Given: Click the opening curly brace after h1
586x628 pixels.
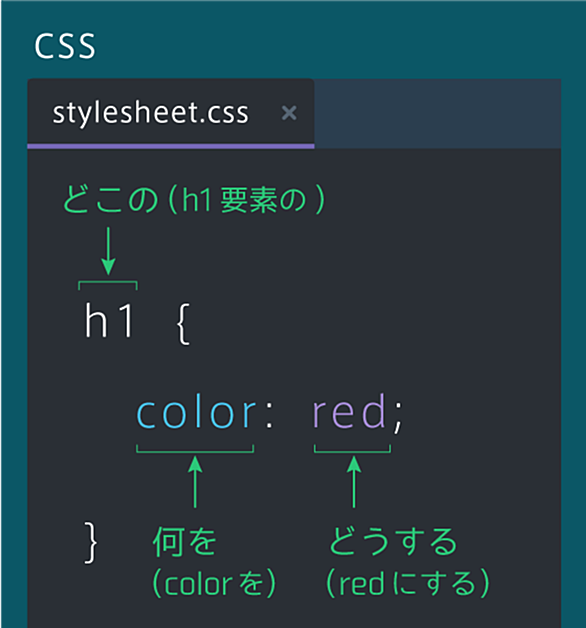Looking at the screenshot, I should [183, 324].
